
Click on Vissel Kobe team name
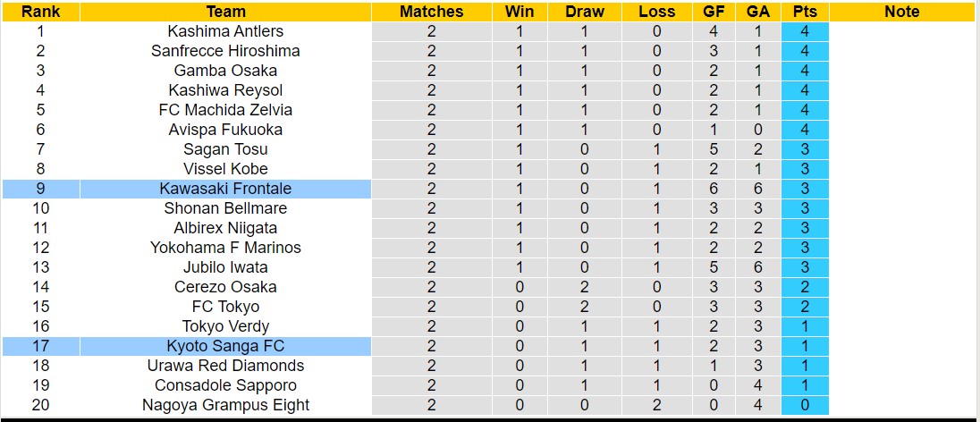225,169
